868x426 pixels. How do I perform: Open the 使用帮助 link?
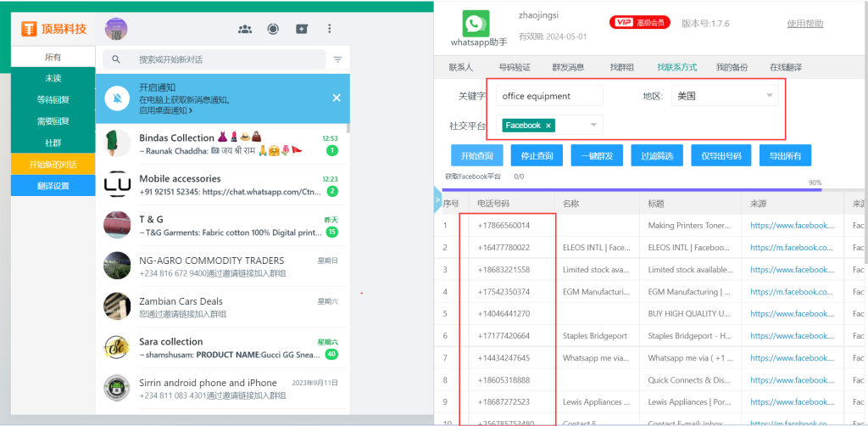coord(804,24)
